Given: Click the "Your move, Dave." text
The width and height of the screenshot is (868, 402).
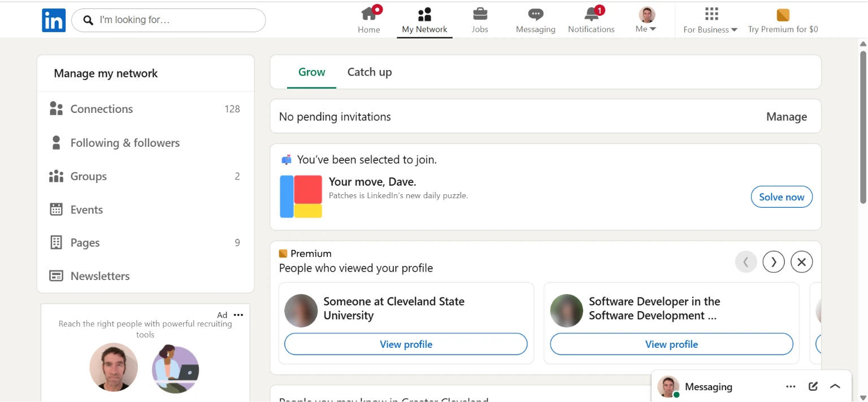Looking at the screenshot, I should tap(372, 182).
